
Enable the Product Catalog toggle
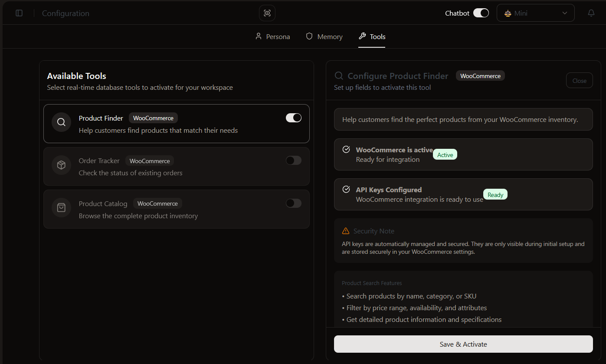pyautogui.click(x=293, y=203)
